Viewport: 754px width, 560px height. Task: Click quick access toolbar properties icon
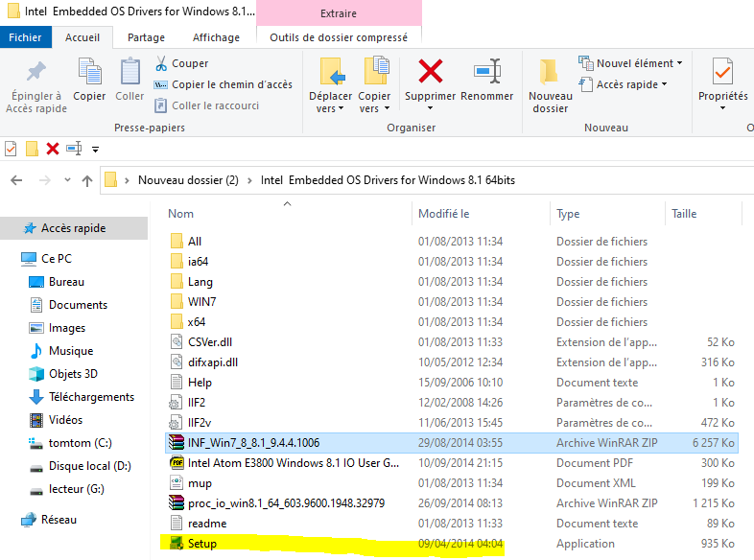11,149
